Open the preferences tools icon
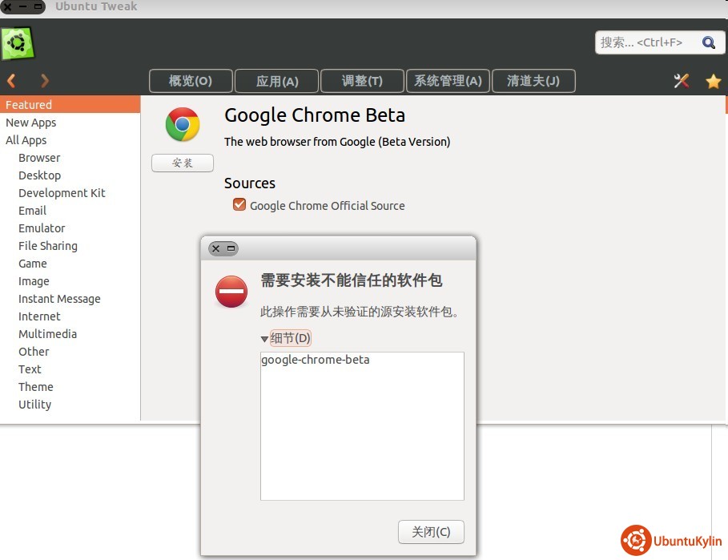Image resolution: width=728 pixels, height=560 pixels. click(x=682, y=81)
